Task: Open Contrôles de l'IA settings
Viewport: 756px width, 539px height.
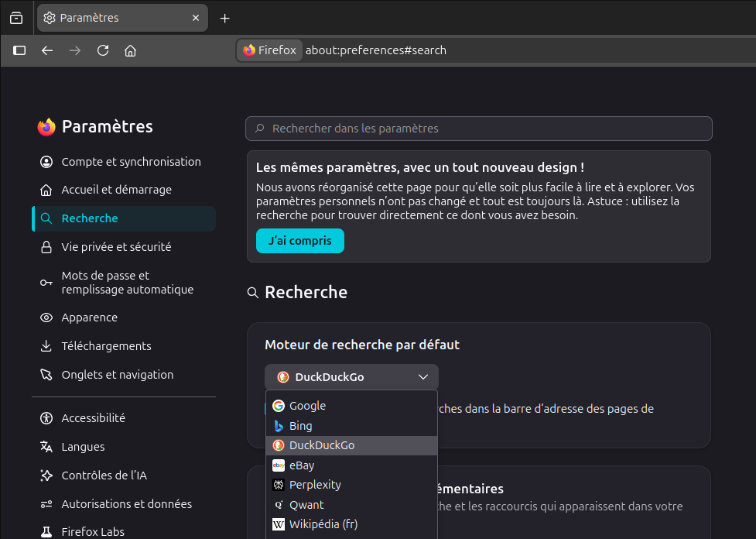Action: coord(124,475)
